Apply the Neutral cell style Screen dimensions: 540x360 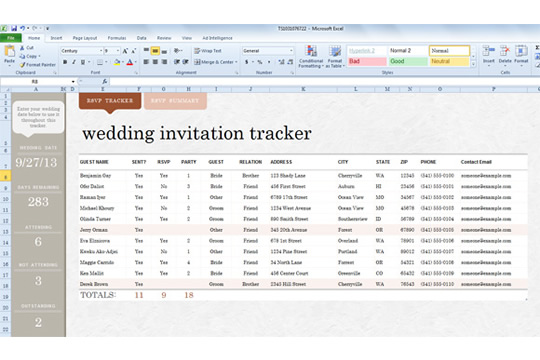[449, 62]
